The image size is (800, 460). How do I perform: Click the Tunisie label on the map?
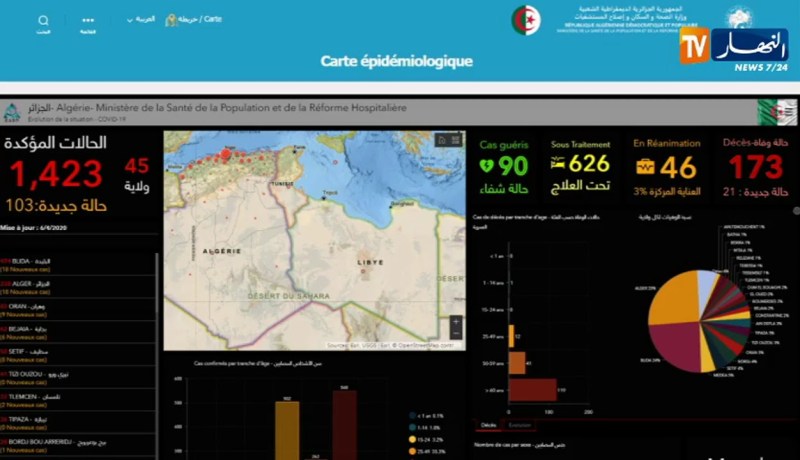pyautogui.click(x=282, y=184)
